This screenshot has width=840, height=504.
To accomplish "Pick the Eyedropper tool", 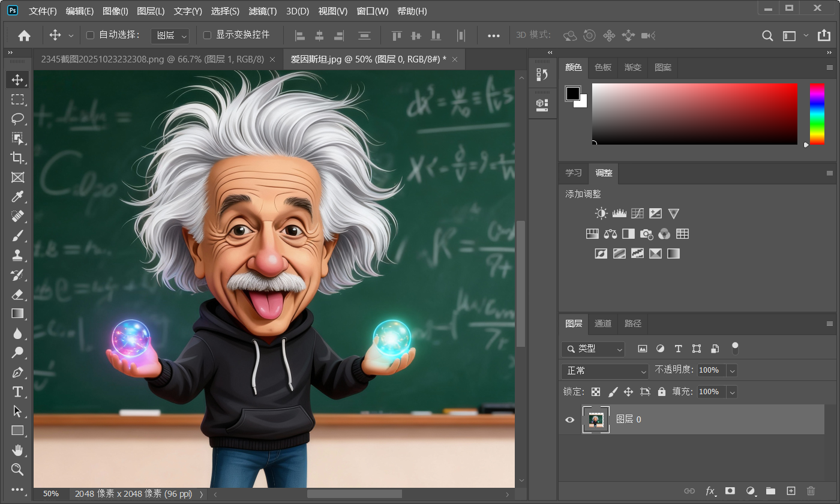I will (x=17, y=197).
